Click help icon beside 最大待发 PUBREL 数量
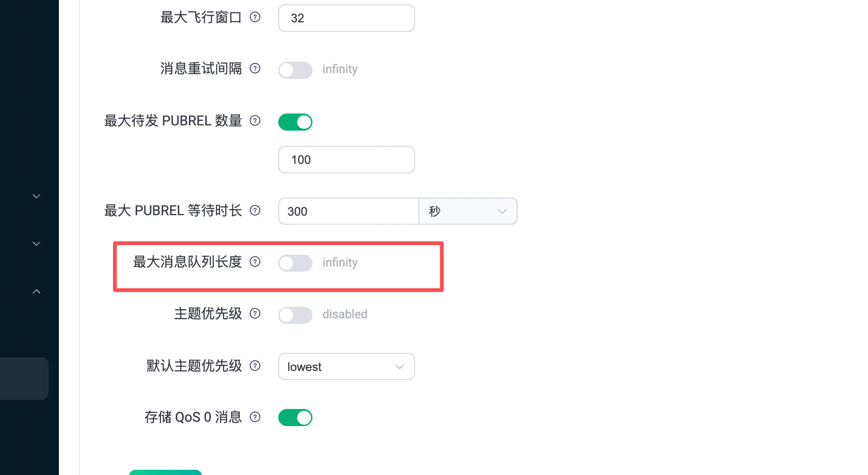The height and width of the screenshot is (475, 868). coord(255,121)
